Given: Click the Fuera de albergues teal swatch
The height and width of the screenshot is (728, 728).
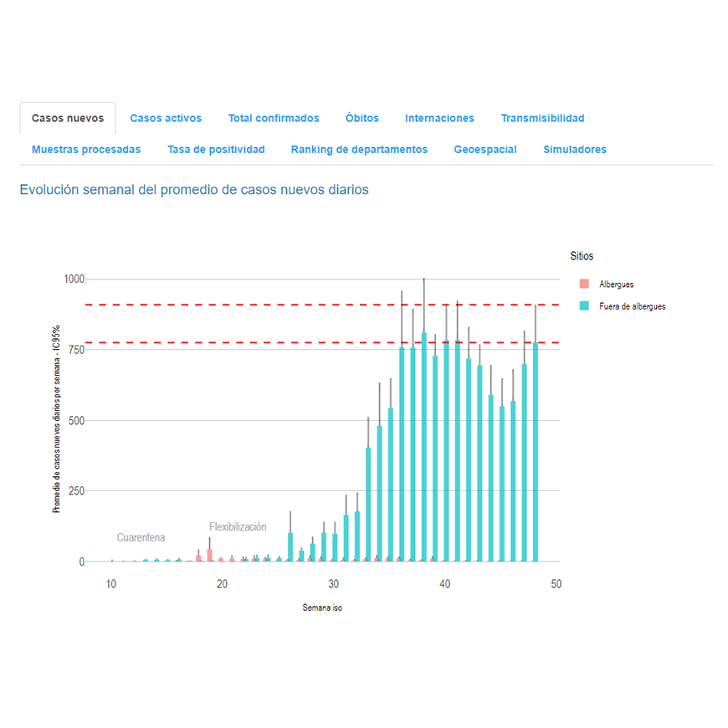Looking at the screenshot, I should pos(583,306).
